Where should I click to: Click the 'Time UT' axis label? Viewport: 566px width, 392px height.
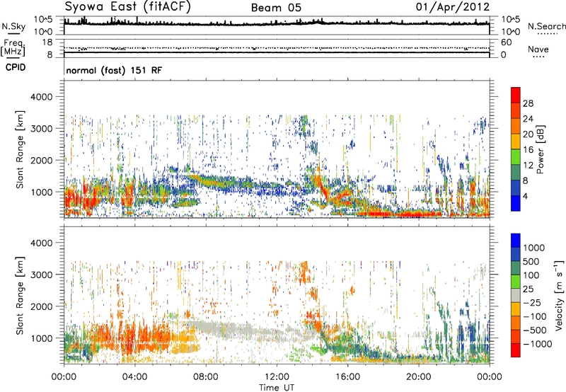point(277,388)
